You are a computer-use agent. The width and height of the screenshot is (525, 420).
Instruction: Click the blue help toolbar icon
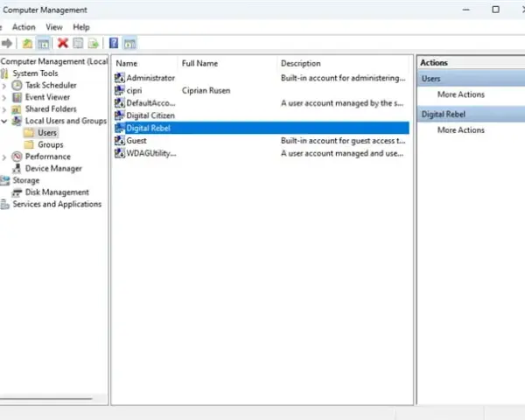pos(114,43)
